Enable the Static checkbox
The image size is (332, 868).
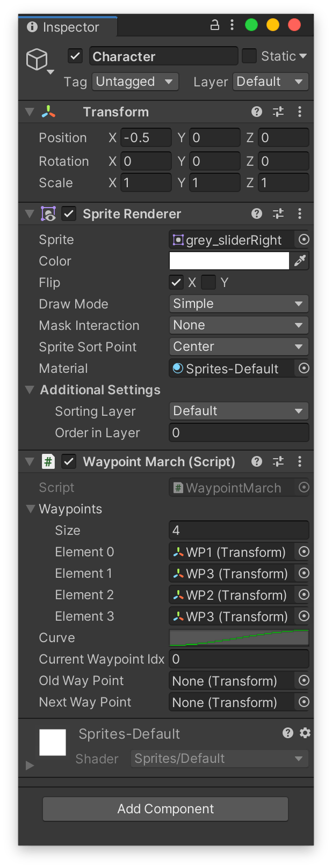[249, 56]
